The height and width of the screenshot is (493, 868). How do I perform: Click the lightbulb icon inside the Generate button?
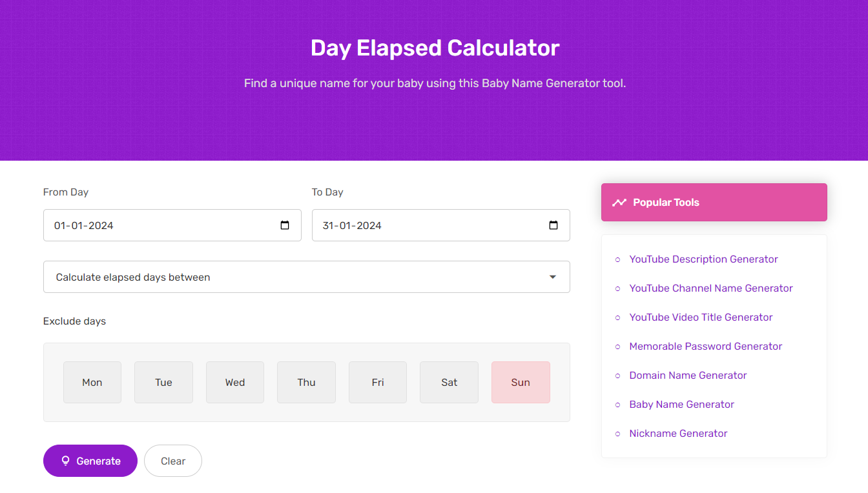click(x=65, y=461)
